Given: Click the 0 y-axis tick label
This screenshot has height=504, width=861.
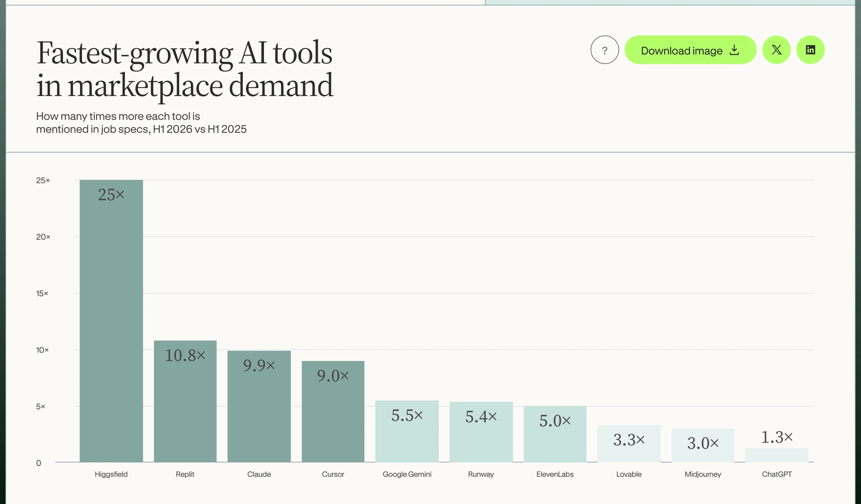Looking at the screenshot, I should point(38,463).
